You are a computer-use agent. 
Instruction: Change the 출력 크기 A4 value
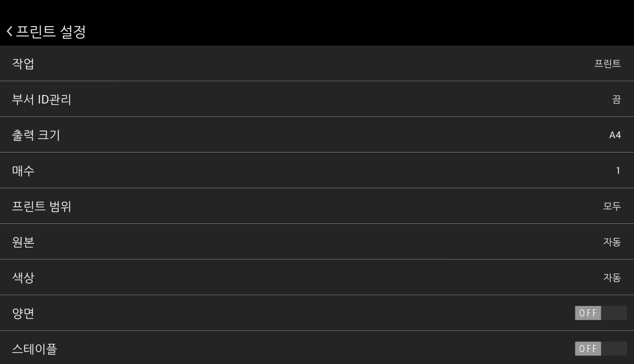tap(615, 135)
